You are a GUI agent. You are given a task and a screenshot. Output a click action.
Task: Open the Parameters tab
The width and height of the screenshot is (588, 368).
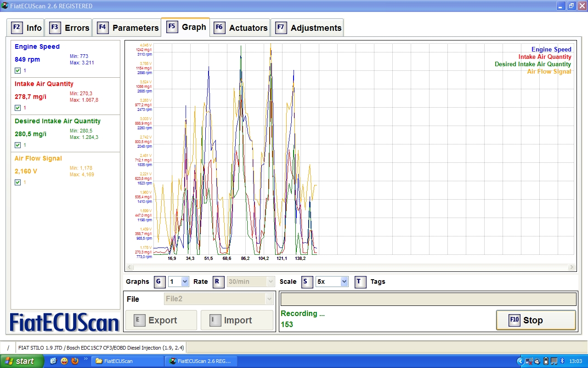click(127, 28)
